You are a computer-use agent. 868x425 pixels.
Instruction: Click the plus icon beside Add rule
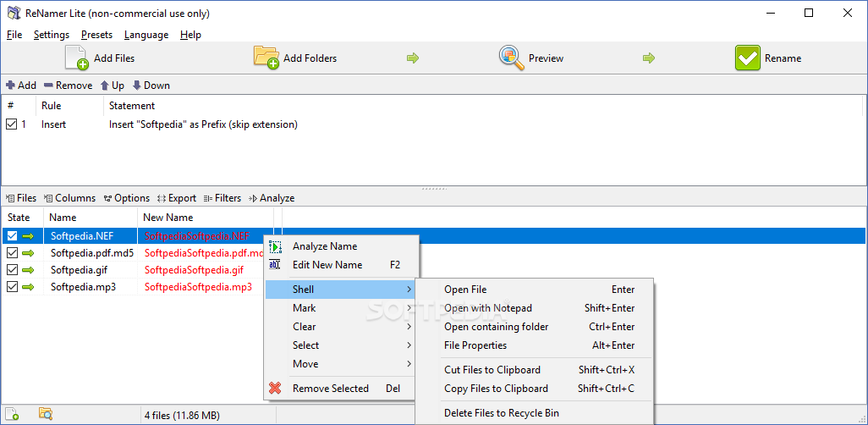tap(10, 86)
